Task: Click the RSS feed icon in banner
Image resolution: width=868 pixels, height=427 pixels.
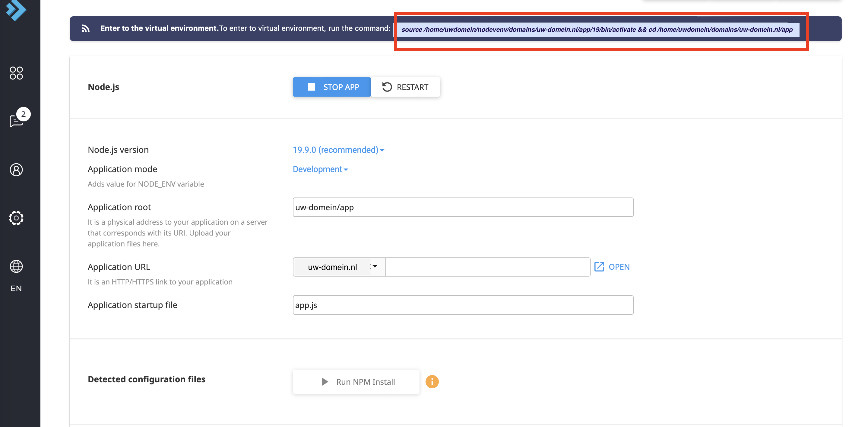Action: (86, 29)
